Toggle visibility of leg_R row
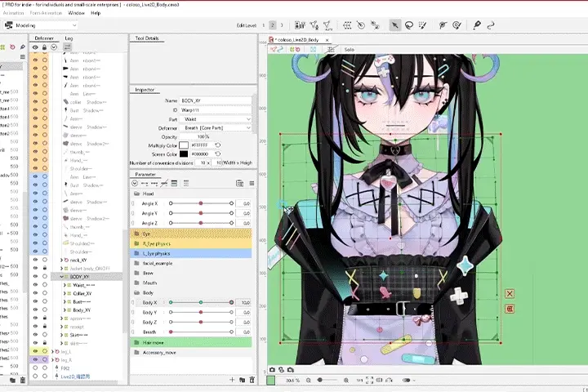This screenshot has height=392, width=588. click(35, 359)
